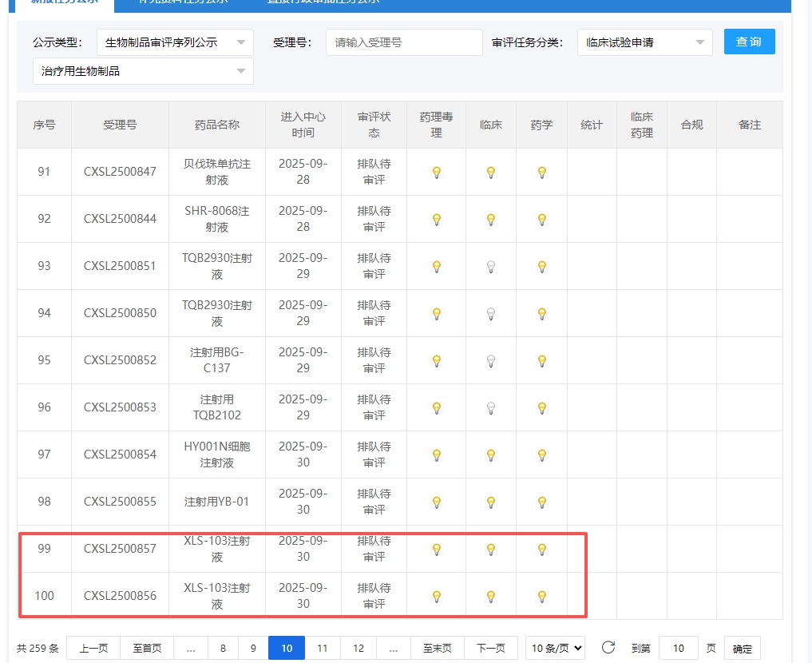Click the 药理毒理 bulb icon in row 91
The height and width of the screenshot is (663, 812).
click(437, 172)
